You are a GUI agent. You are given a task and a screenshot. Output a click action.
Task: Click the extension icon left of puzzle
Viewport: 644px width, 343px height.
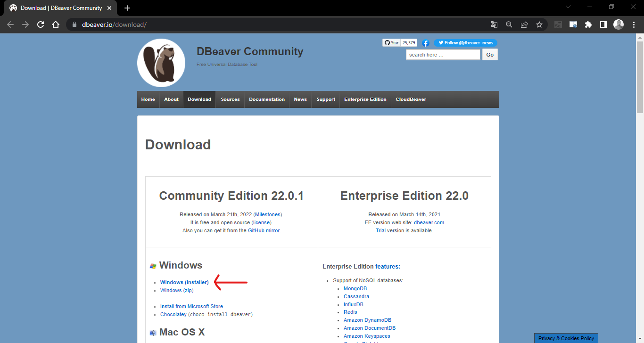point(573,24)
